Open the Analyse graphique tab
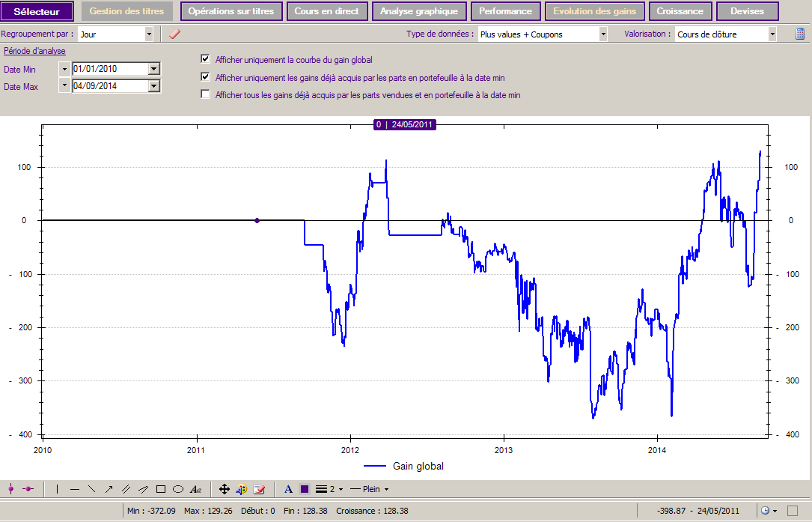The height and width of the screenshot is (522, 812). [419, 11]
